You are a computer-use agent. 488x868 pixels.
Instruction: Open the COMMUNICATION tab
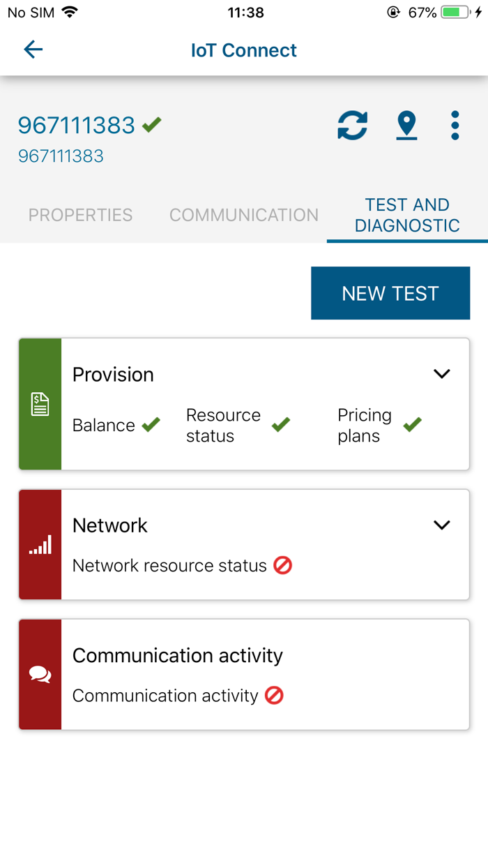coord(243,216)
